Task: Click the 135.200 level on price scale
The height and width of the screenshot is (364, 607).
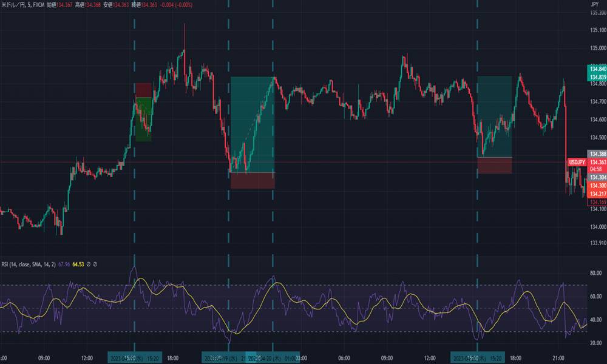Action: pos(597,13)
